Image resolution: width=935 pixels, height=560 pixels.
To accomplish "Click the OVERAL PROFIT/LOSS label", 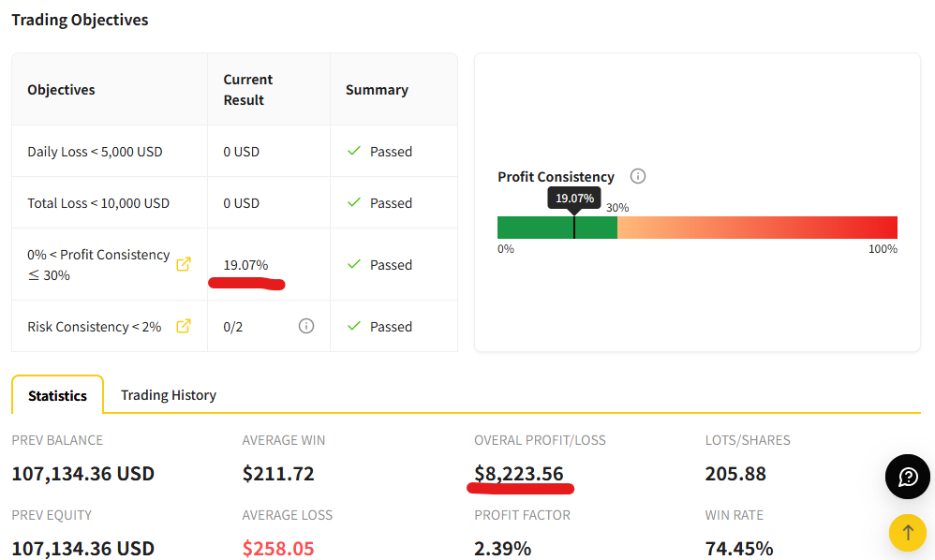I will click(x=540, y=440).
